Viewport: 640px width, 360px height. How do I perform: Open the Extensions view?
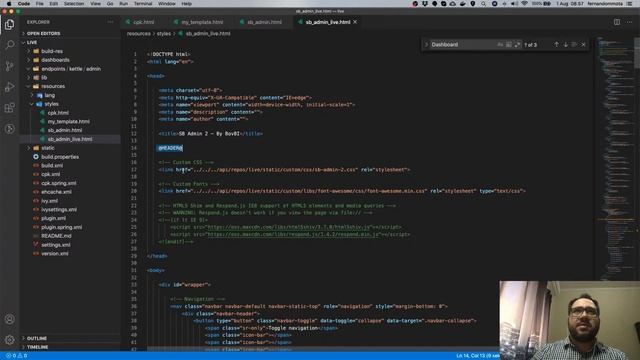(9, 108)
